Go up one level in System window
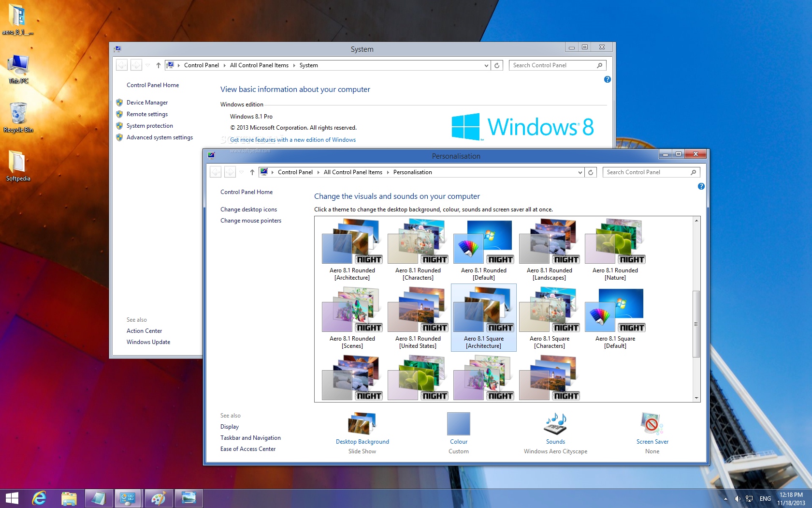The height and width of the screenshot is (508, 812). coord(158,65)
